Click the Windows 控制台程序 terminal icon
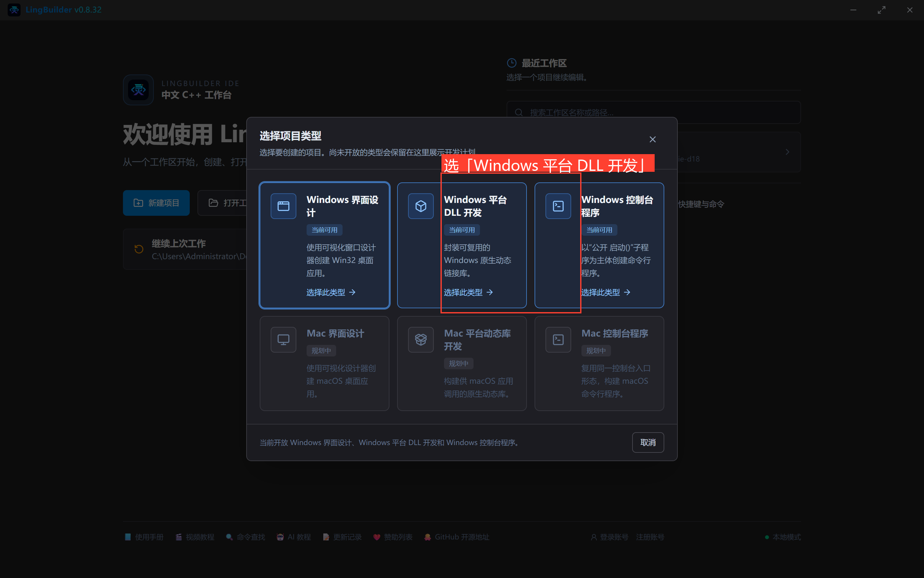The image size is (924, 578). tap(558, 206)
